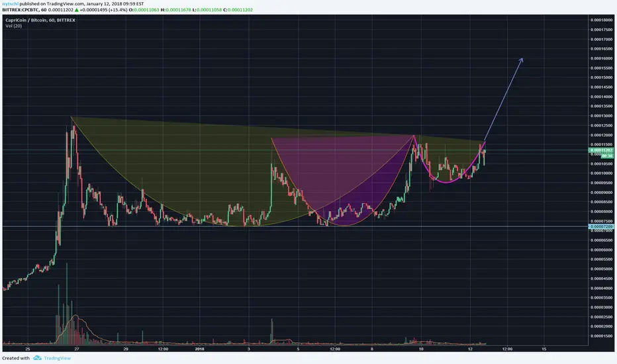The width and height of the screenshot is (617, 364).
Task: Select the green current price tag 0.00011202
Action: tap(601, 150)
